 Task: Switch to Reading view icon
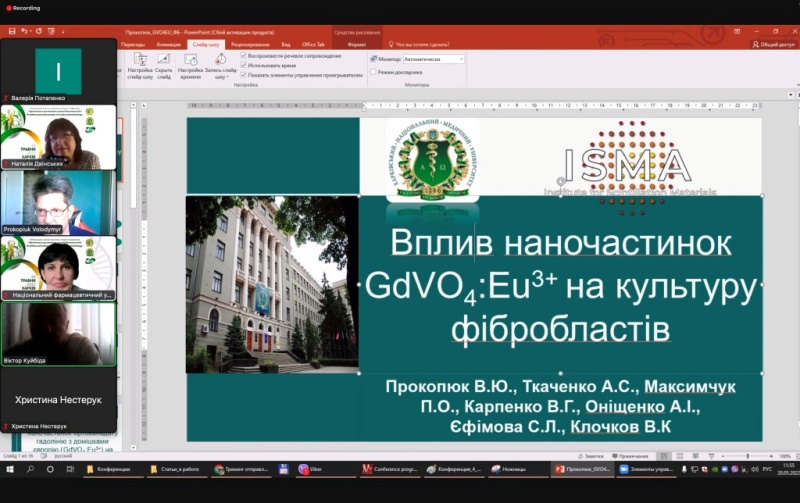click(x=695, y=456)
